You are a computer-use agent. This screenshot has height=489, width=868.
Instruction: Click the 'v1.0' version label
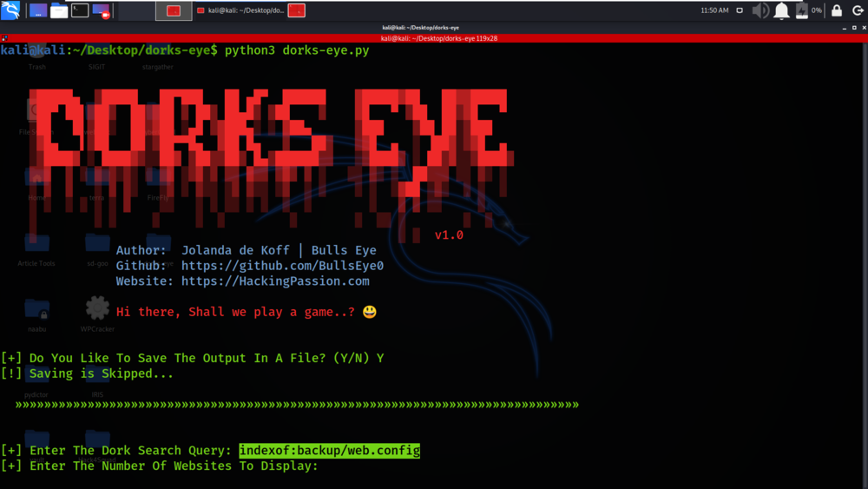tap(449, 235)
